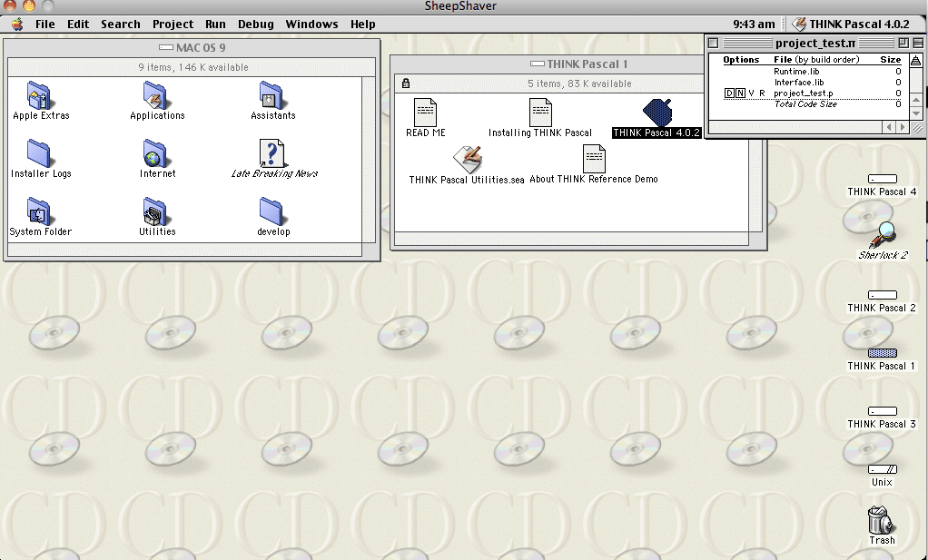Open the Help menu
928x560 pixels.
coord(363,25)
